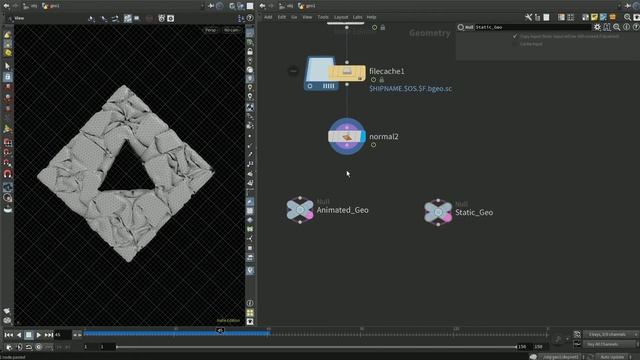Image resolution: width=640 pixels, height=360 pixels.
Task: Toggle Cache Input checkbox in parameters
Action: click(515, 44)
